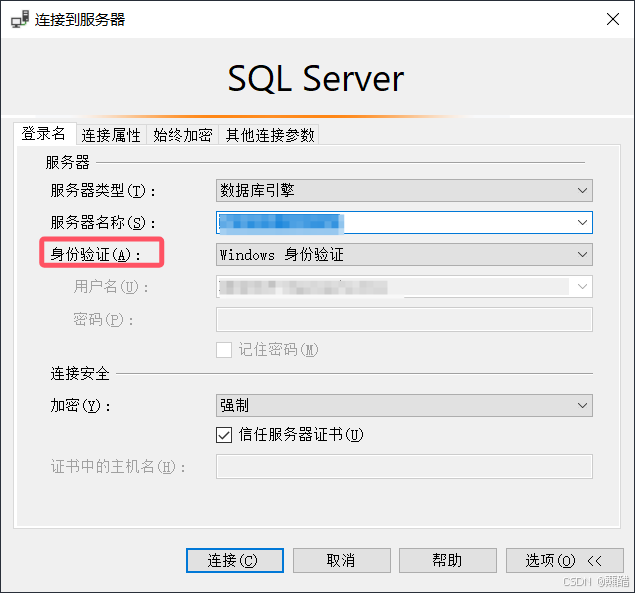Screen dimensions: 635x593
Task: Click the 服务器类型(T) label
Action: click(x=103, y=191)
